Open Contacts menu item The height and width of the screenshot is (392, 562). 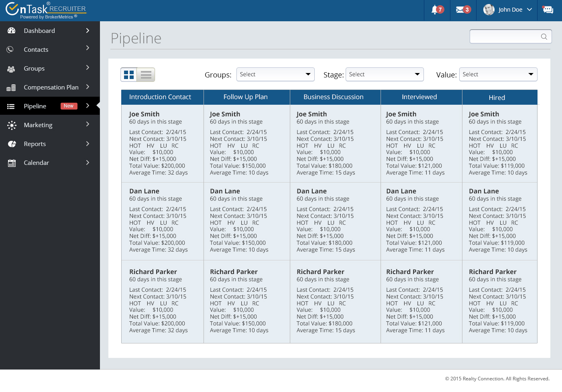pos(50,49)
